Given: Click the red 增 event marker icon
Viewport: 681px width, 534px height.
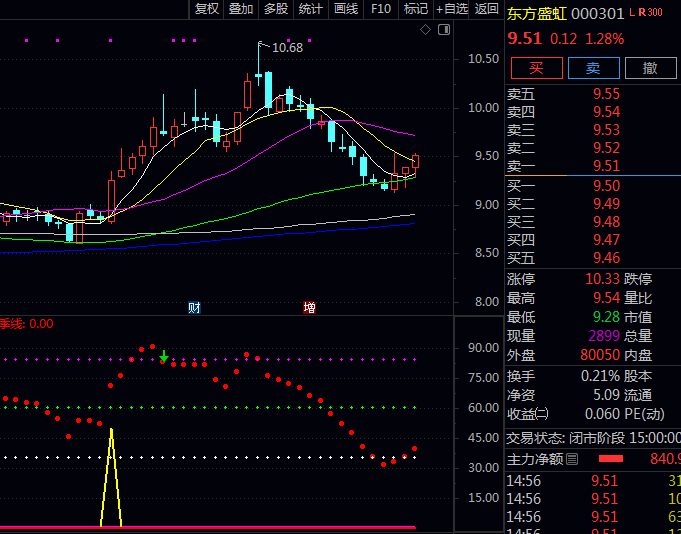Looking at the screenshot, I should click(309, 308).
